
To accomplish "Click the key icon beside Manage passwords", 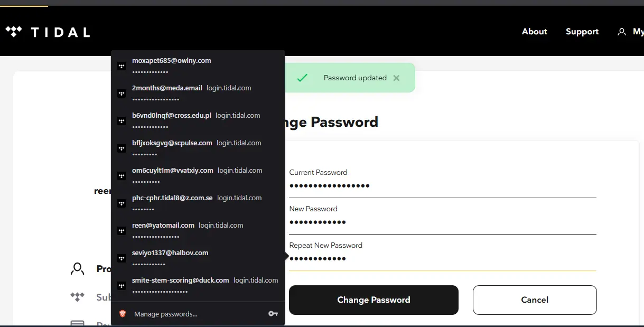I will click(x=273, y=314).
